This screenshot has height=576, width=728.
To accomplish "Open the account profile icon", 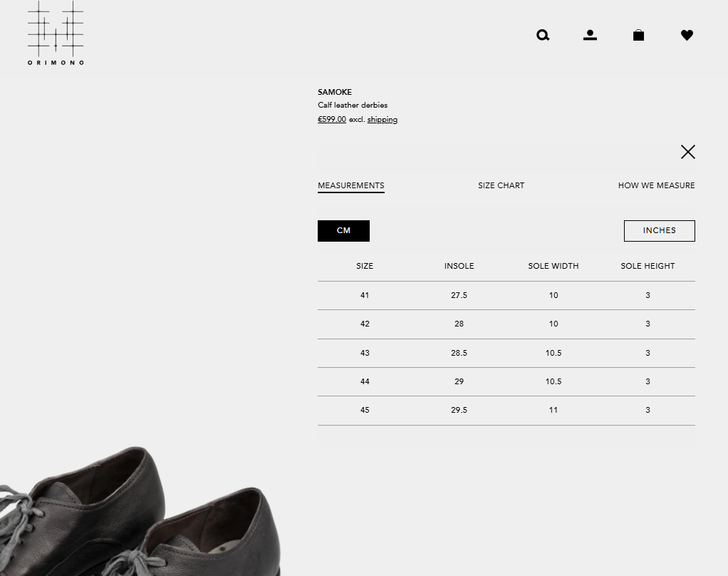I will 590,36.
